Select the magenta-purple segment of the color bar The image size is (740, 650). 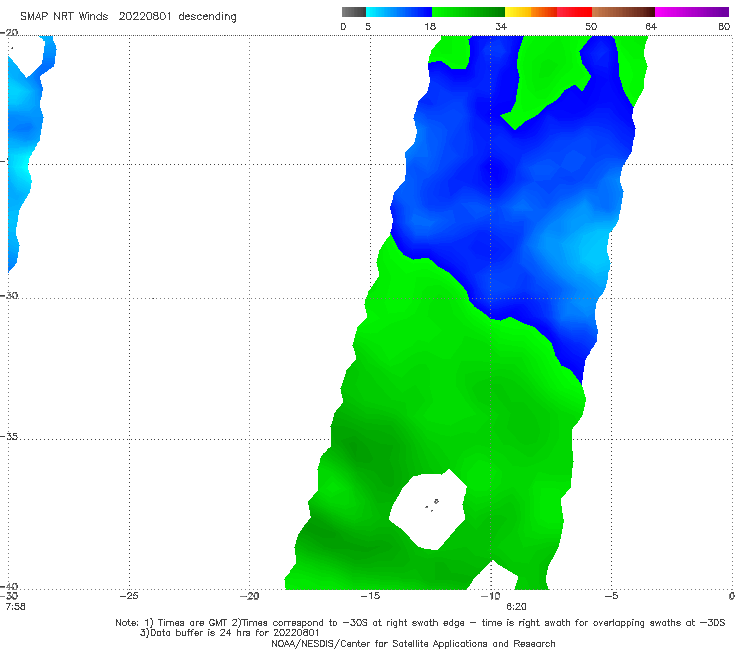692,12
